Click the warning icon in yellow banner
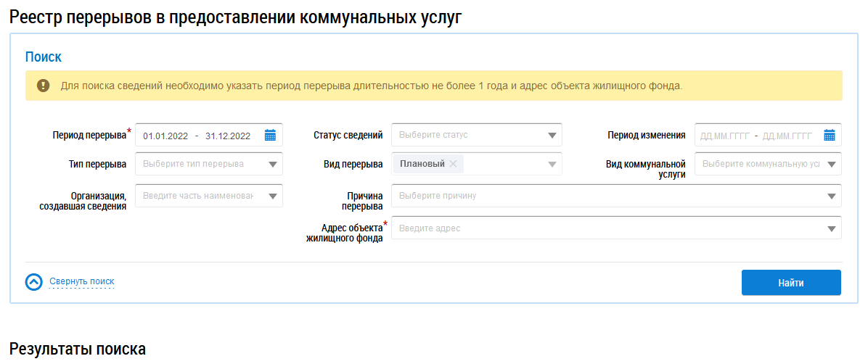 pos(44,86)
